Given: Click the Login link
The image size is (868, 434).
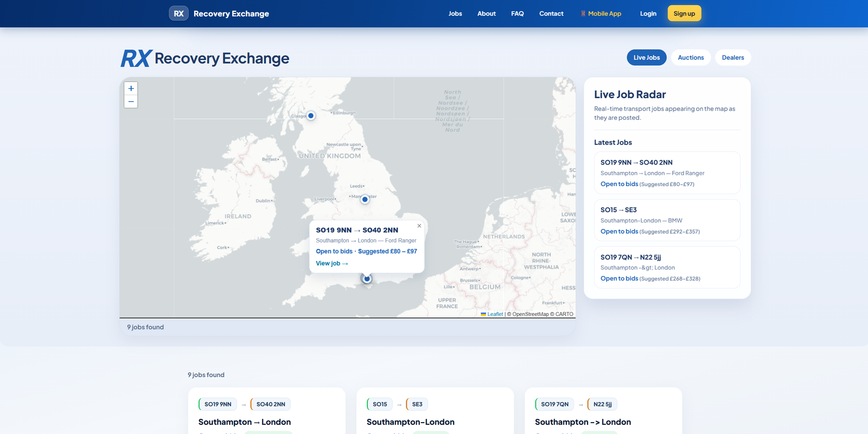Looking at the screenshot, I should pos(648,14).
